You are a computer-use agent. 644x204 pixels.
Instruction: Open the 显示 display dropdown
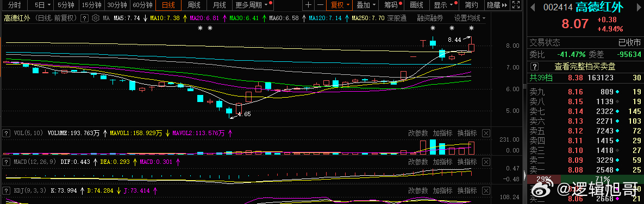444,5
